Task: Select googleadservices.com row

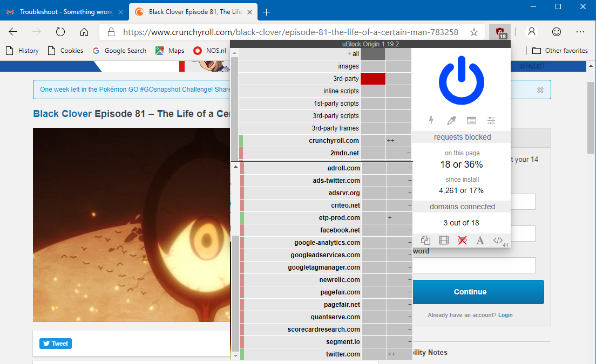Action: (x=300, y=255)
